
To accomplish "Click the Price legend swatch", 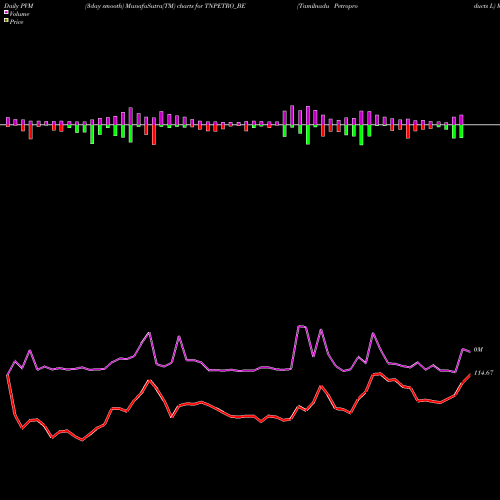I will (6, 20).
